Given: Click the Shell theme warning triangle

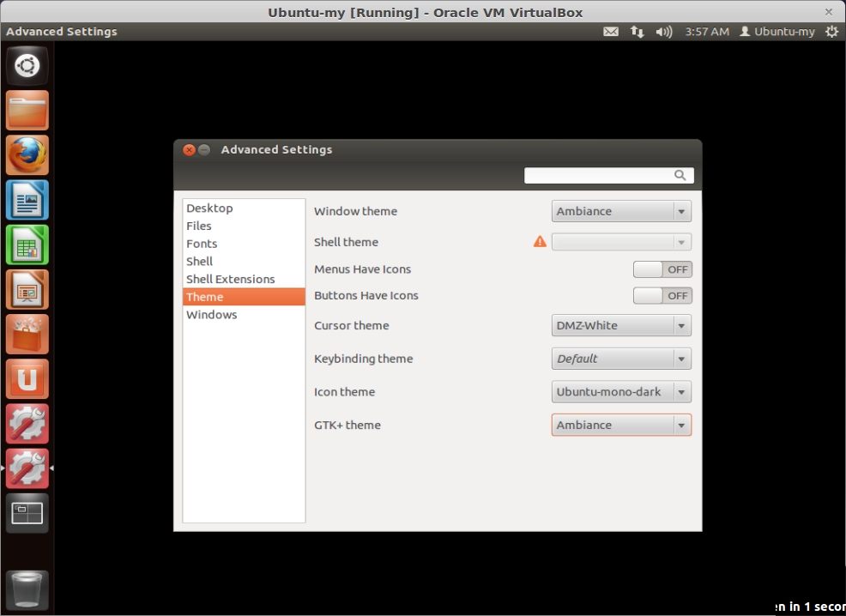Looking at the screenshot, I should point(540,242).
